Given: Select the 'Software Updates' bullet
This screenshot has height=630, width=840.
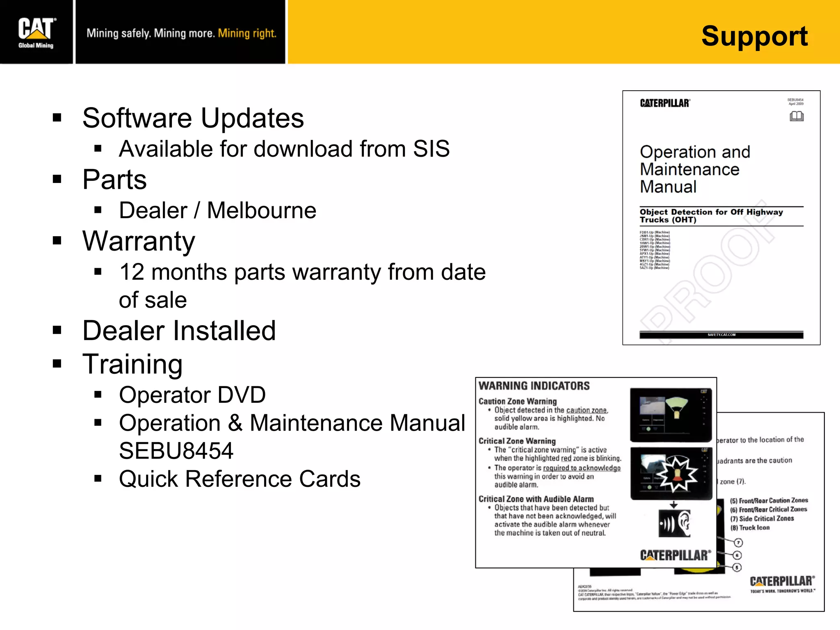Looking at the screenshot, I should [x=193, y=118].
